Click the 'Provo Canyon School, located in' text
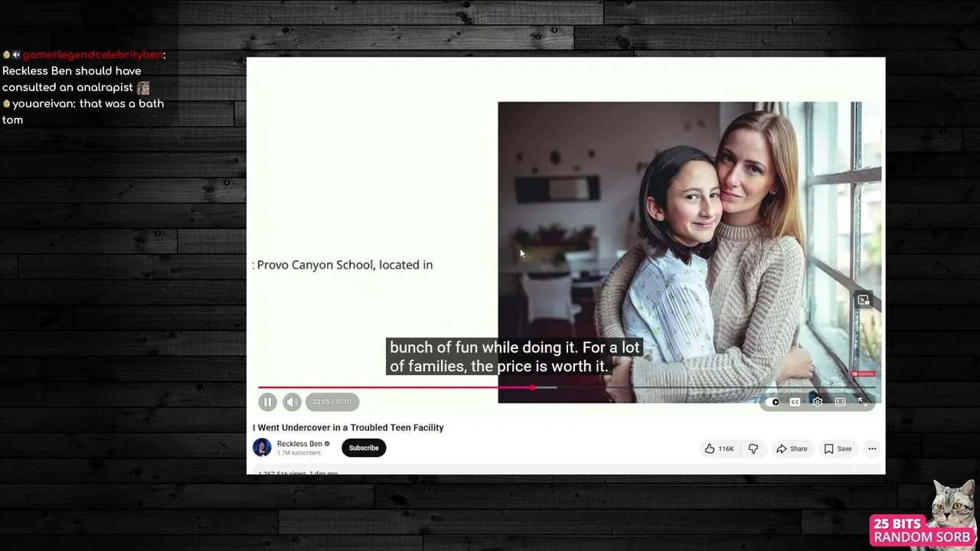Image resolution: width=980 pixels, height=551 pixels. 345,265
